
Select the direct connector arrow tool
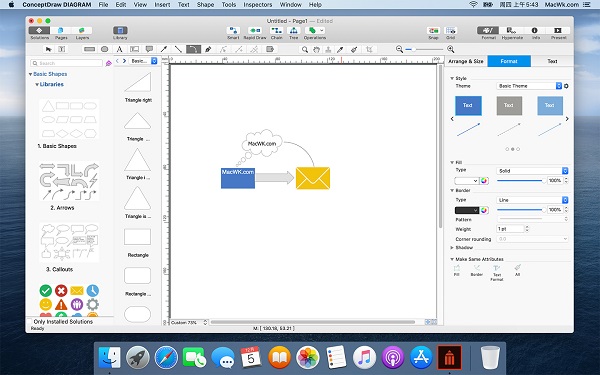coord(164,49)
